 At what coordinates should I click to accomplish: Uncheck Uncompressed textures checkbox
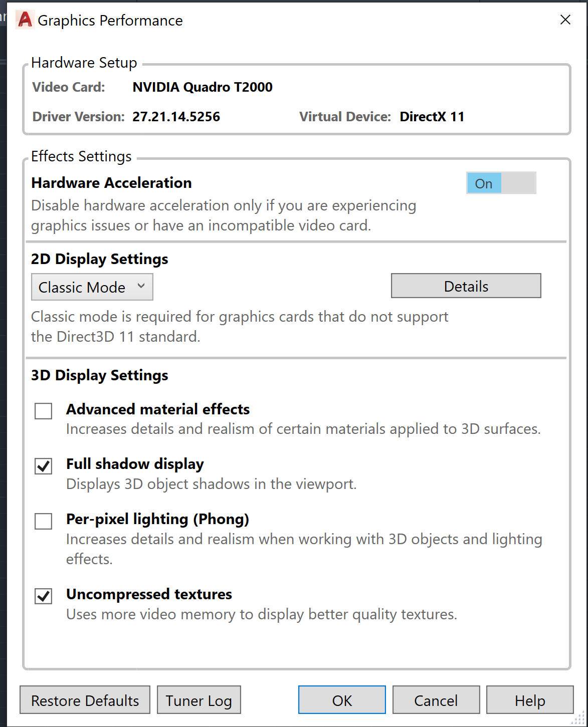coord(44,596)
